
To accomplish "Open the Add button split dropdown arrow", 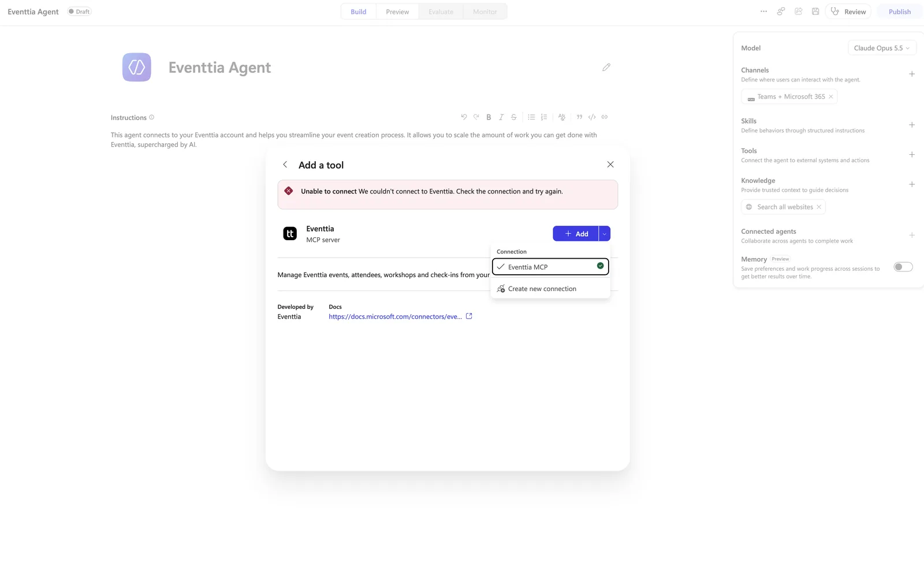I will coord(605,234).
